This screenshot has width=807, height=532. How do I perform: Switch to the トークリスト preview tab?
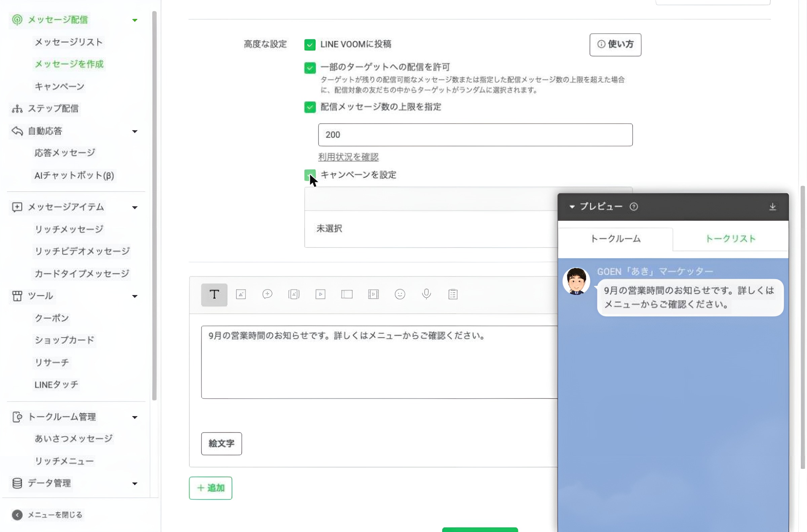point(730,239)
